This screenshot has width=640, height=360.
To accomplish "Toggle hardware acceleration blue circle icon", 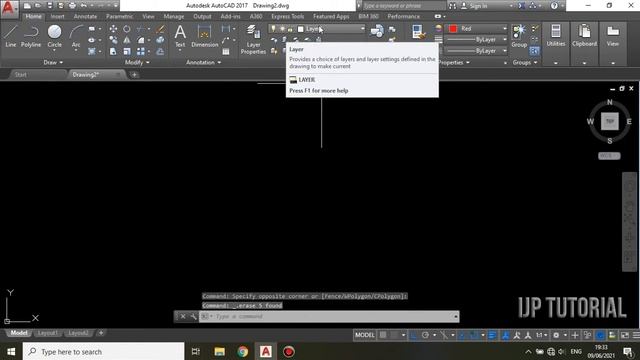I will (x=600, y=335).
